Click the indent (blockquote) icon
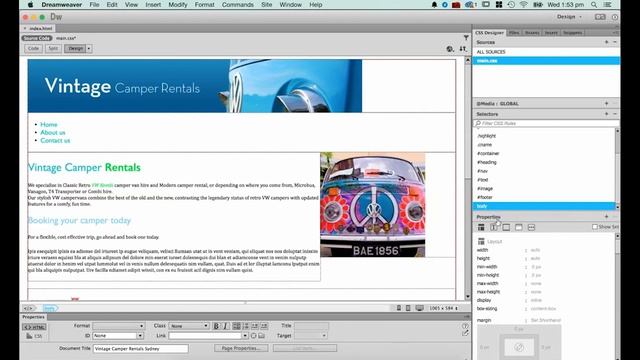 pyautogui.click(x=264, y=326)
